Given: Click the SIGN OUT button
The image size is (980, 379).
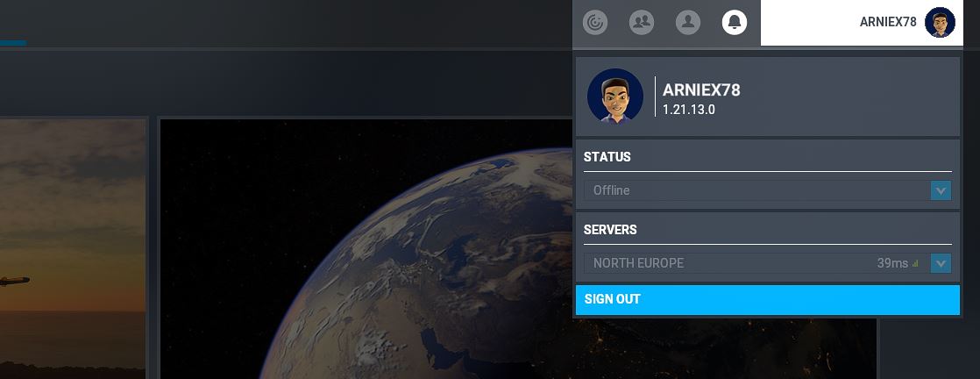Looking at the screenshot, I should click(x=768, y=299).
